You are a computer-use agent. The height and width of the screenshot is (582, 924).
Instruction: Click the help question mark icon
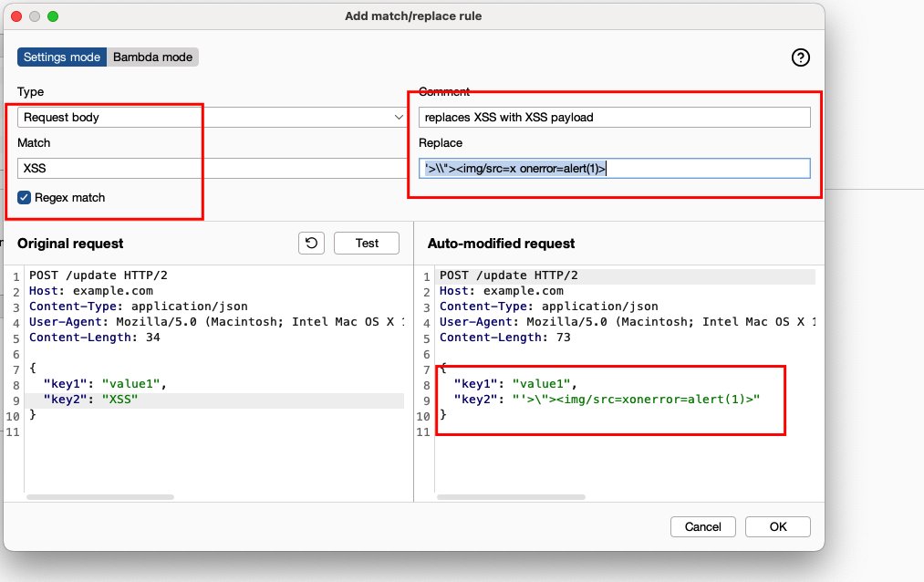point(800,57)
